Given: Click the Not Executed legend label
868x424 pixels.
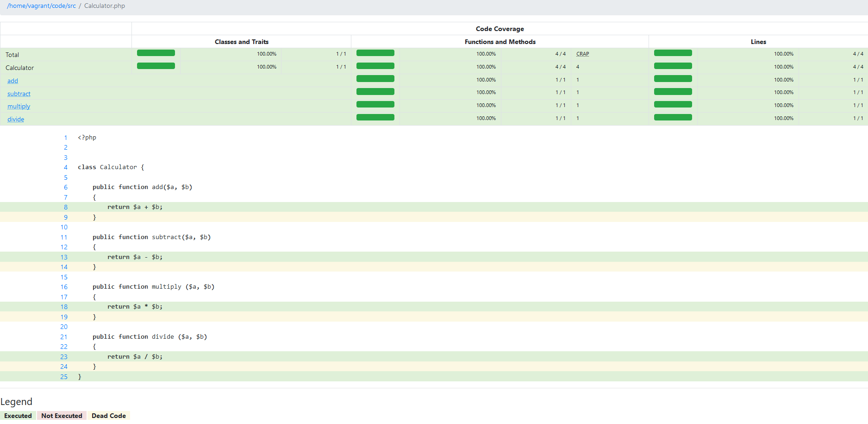Looking at the screenshot, I should 62,416.
